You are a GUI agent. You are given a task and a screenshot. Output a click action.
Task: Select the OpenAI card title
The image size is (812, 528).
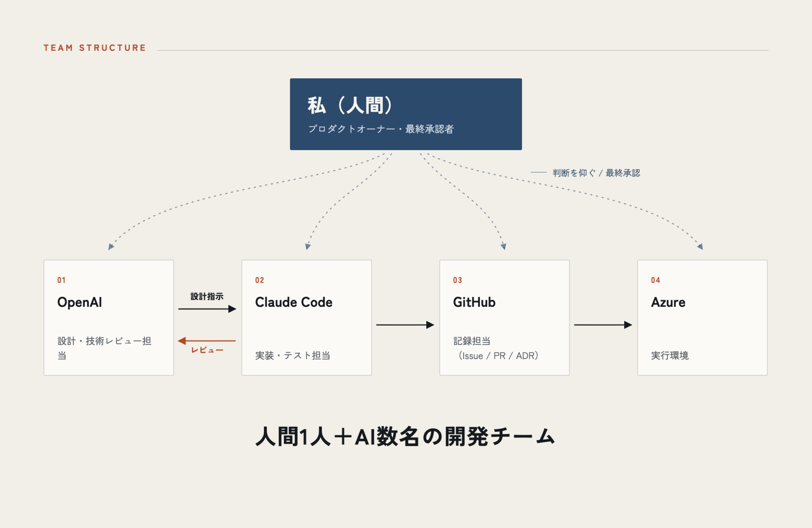pos(80,302)
